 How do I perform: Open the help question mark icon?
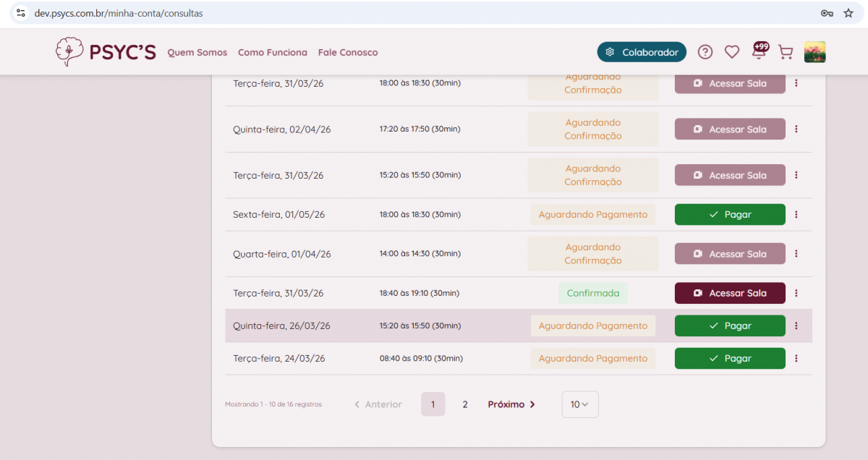click(705, 52)
